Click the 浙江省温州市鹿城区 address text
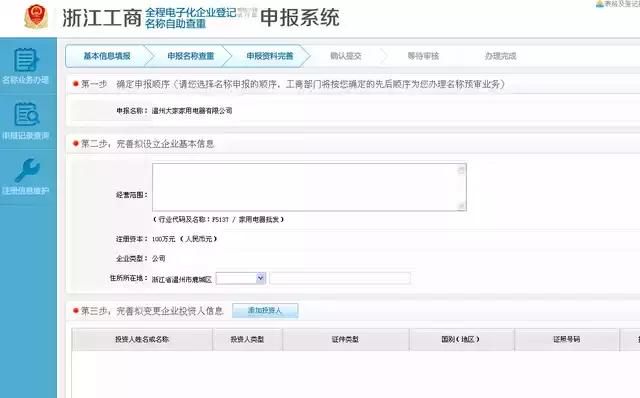Viewport: 640px width, 398px height. [x=182, y=280]
